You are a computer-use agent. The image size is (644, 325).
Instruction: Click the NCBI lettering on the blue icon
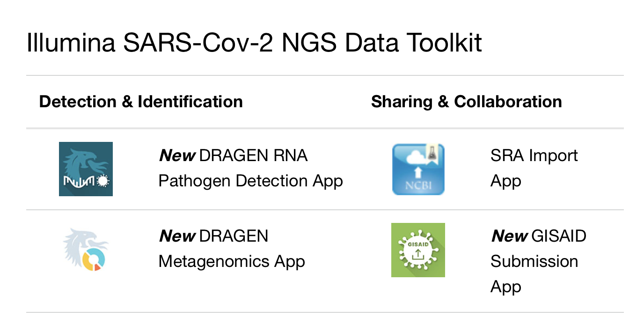(x=418, y=185)
